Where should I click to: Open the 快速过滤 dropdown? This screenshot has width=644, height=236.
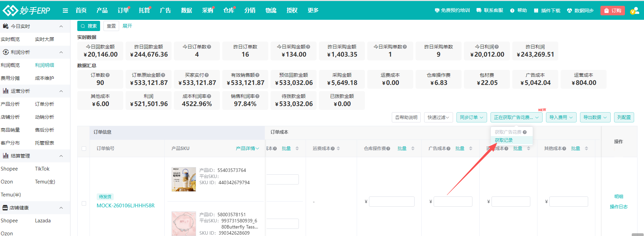click(438, 117)
